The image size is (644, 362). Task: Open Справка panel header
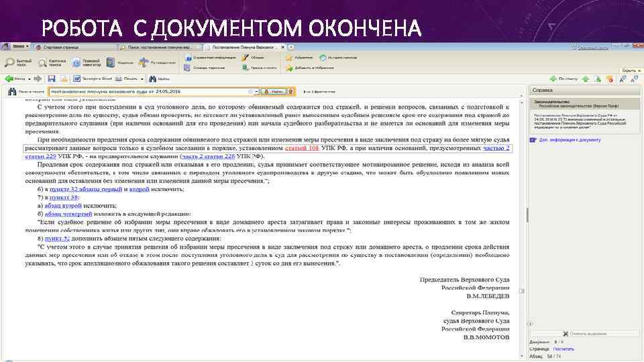pyautogui.click(x=585, y=90)
